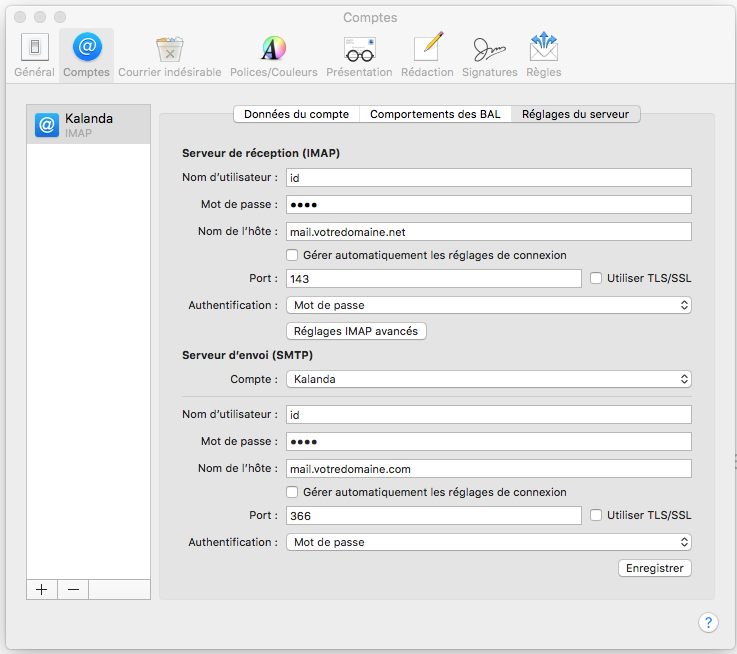Switch to Comportements des BAL tab
This screenshot has height=654, width=737.
pyautogui.click(x=435, y=114)
